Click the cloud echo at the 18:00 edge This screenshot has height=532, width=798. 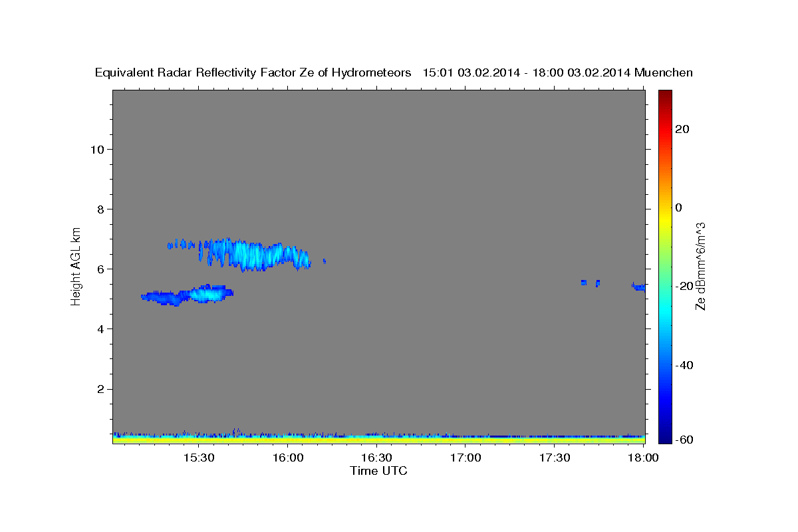[x=638, y=287]
